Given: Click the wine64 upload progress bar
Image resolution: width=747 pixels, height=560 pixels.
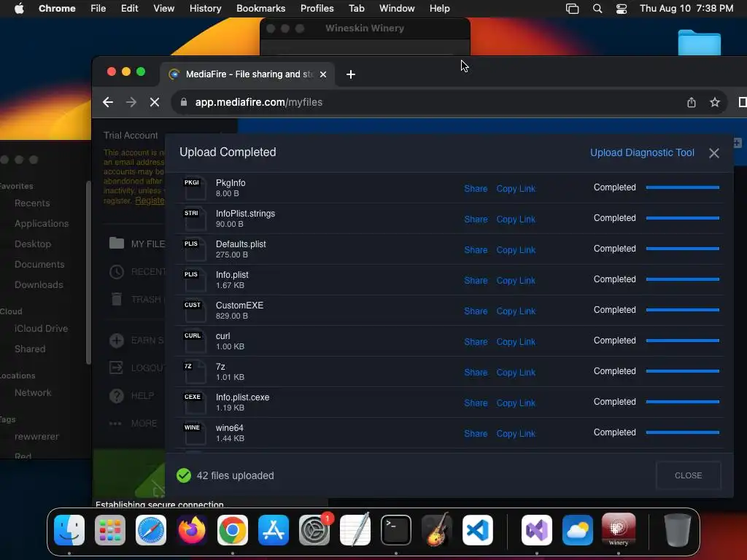Looking at the screenshot, I should tap(682, 432).
